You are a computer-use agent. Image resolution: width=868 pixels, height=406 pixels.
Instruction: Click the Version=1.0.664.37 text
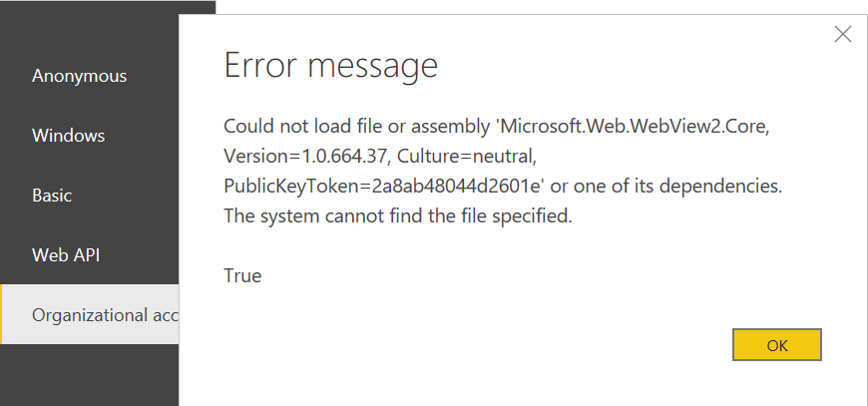coord(304,157)
